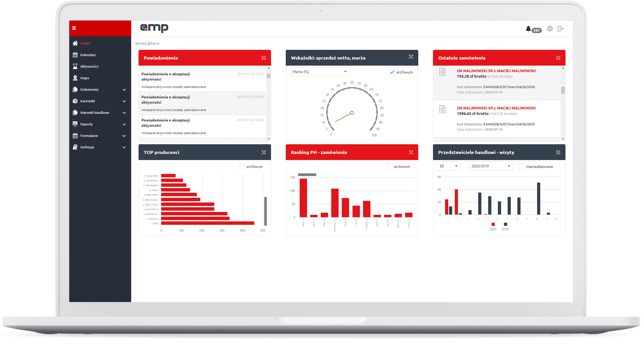Click the Pulpit home icon

(75, 43)
